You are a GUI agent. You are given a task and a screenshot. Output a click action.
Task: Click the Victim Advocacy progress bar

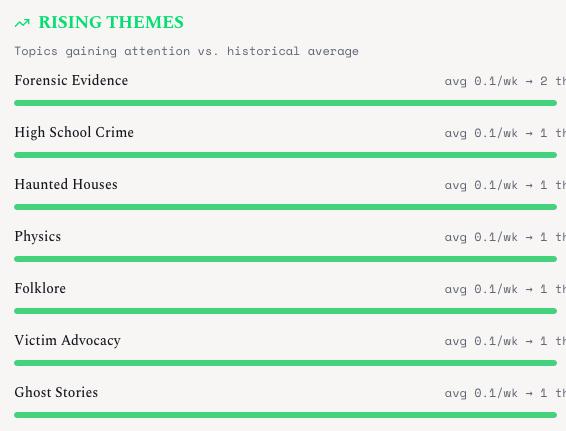[x=286, y=363]
